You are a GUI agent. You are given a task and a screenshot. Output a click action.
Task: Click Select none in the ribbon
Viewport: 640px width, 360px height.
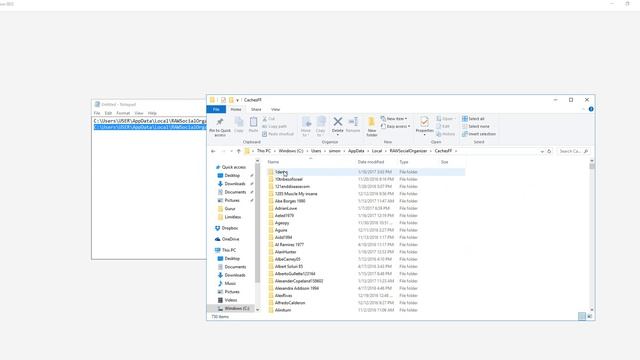(476, 127)
